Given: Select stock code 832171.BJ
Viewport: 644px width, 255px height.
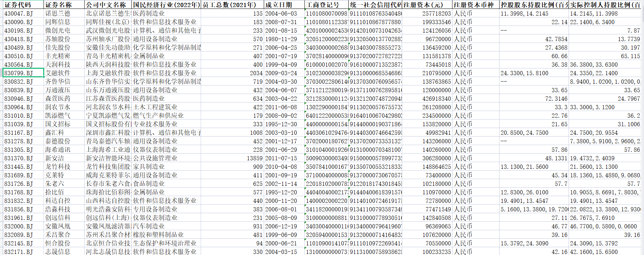Looking at the screenshot, I should pos(23,251).
